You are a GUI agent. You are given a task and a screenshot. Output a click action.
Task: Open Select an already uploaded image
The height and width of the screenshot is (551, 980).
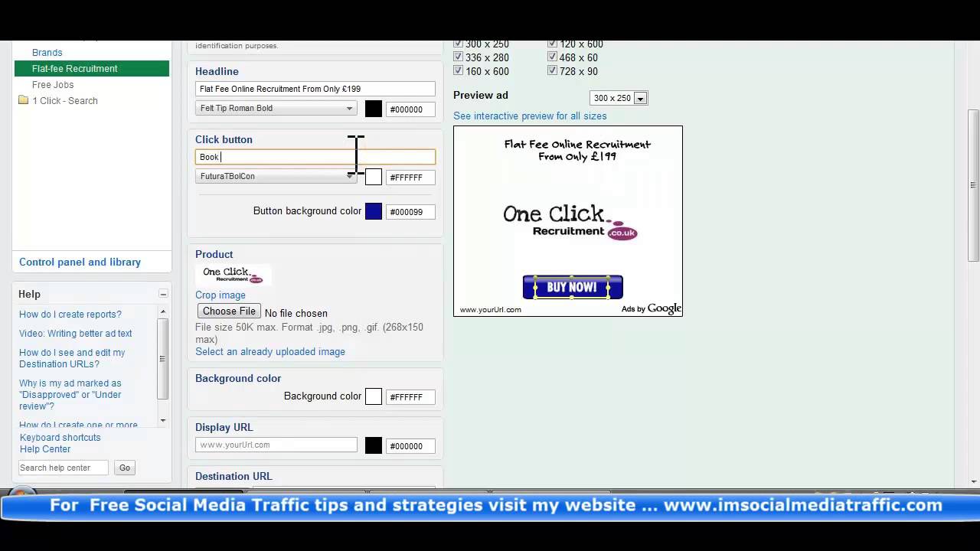pos(270,351)
